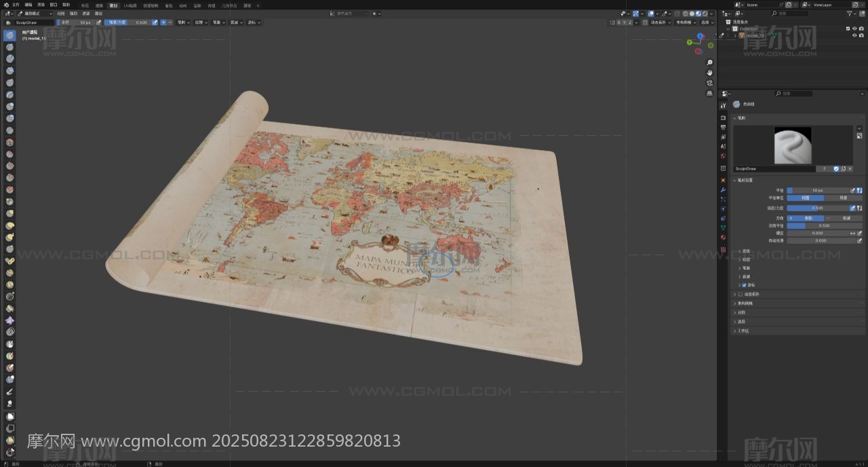Switch perspective/orthographic with the grid gizmo
The image size is (868, 467).
coord(709,93)
